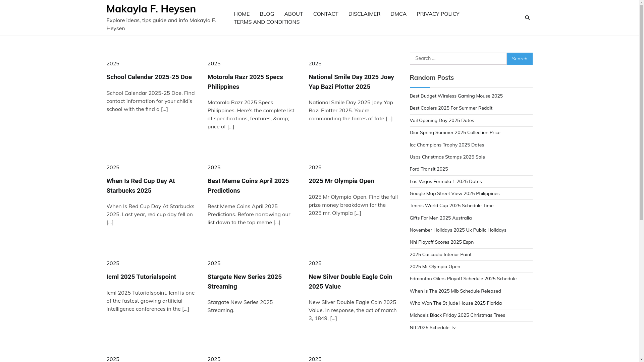Go to the ABOUT page
Viewport: 644px width, 362px height.
click(x=293, y=14)
